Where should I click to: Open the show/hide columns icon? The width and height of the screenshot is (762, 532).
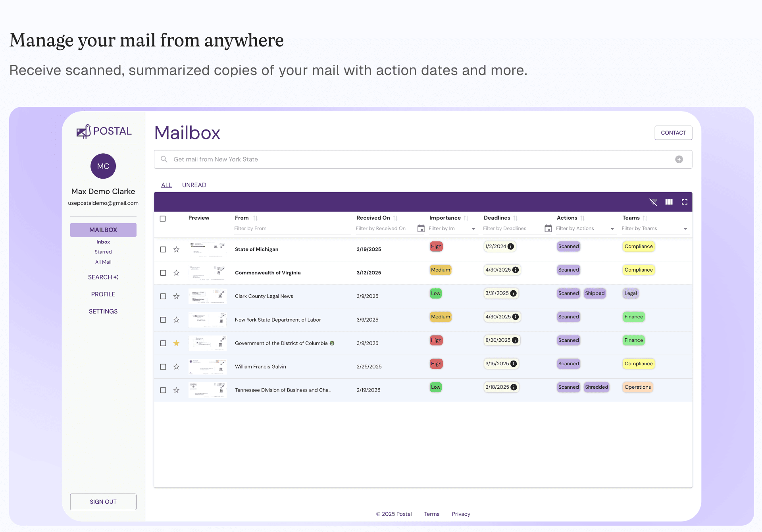coord(669,202)
